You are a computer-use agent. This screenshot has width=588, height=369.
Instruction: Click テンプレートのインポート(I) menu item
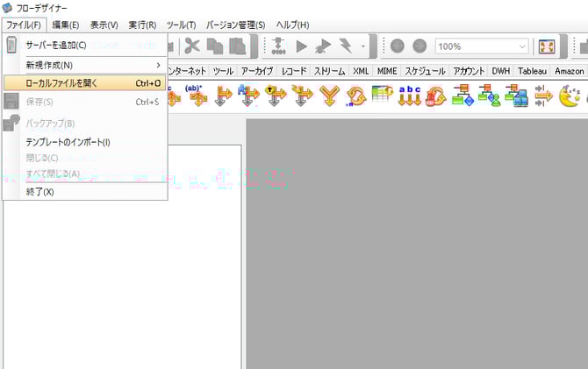coord(68,142)
